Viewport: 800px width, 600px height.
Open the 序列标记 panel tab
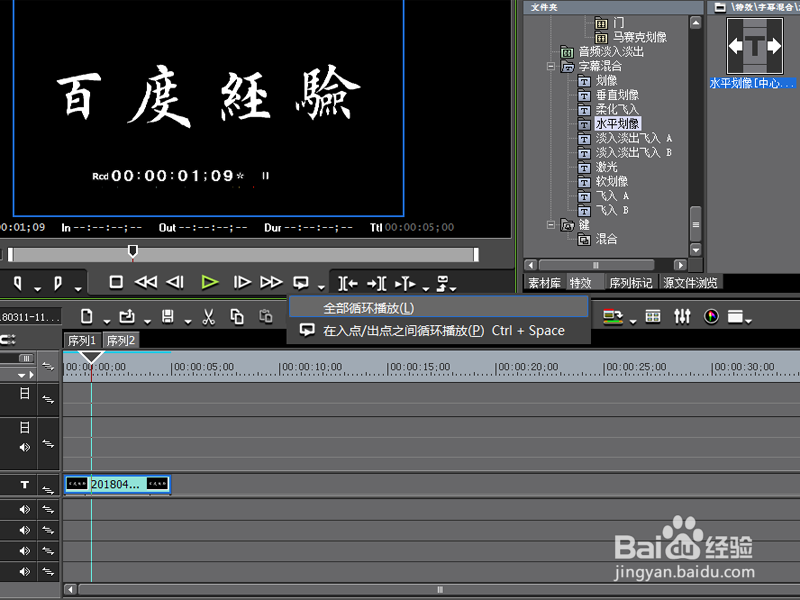point(631,283)
